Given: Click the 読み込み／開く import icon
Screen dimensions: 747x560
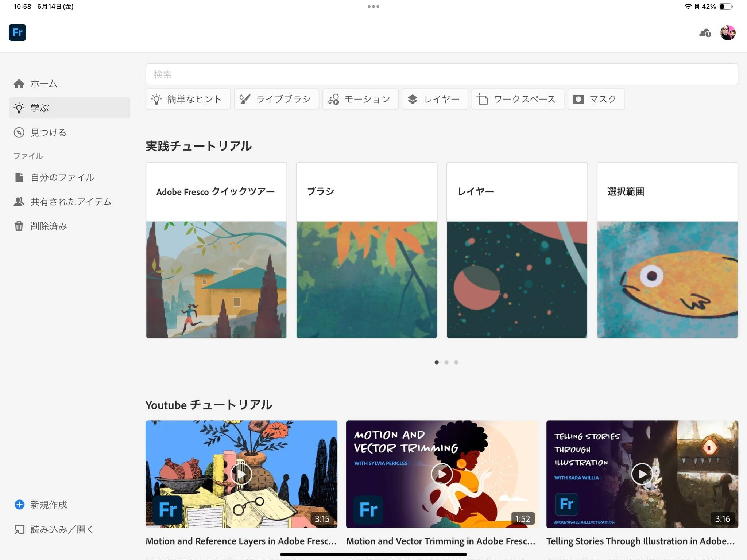Looking at the screenshot, I should pyautogui.click(x=19, y=529).
